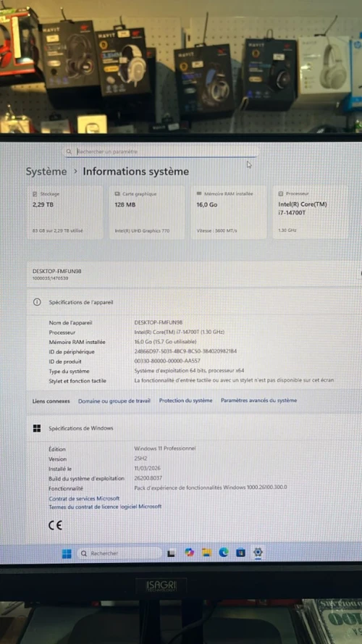Select the Pack d'expérience de fonctionnalités value
The width and height of the screenshot is (362, 644).
(x=211, y=488)
